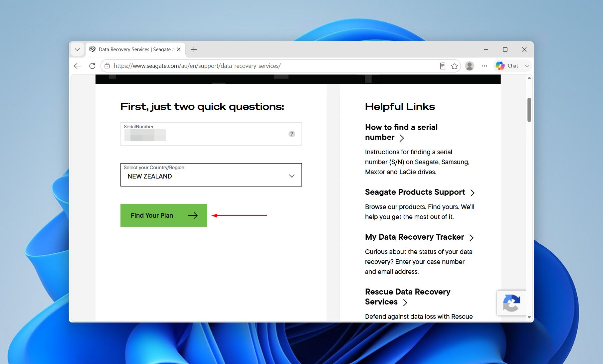Image resolution: width=603 pixels, height=364 pixels.
Task: Close the browser window
Action: click(524, 49)
